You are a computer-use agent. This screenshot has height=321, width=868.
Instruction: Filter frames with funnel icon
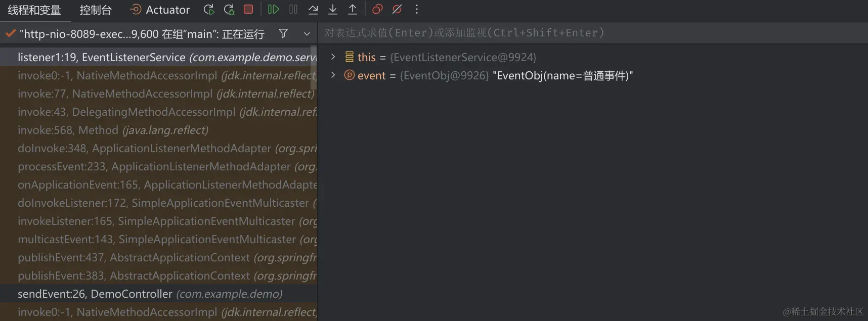click(x=283, y=33)
